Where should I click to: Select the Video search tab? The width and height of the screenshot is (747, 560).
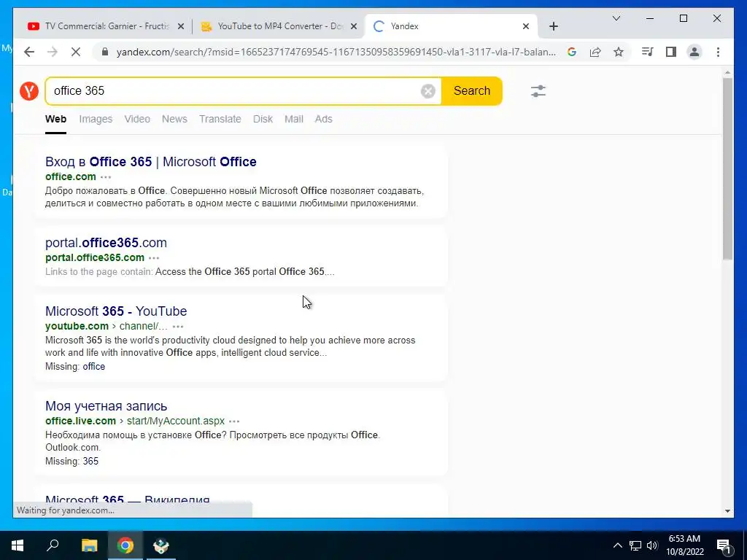point(137,119)
